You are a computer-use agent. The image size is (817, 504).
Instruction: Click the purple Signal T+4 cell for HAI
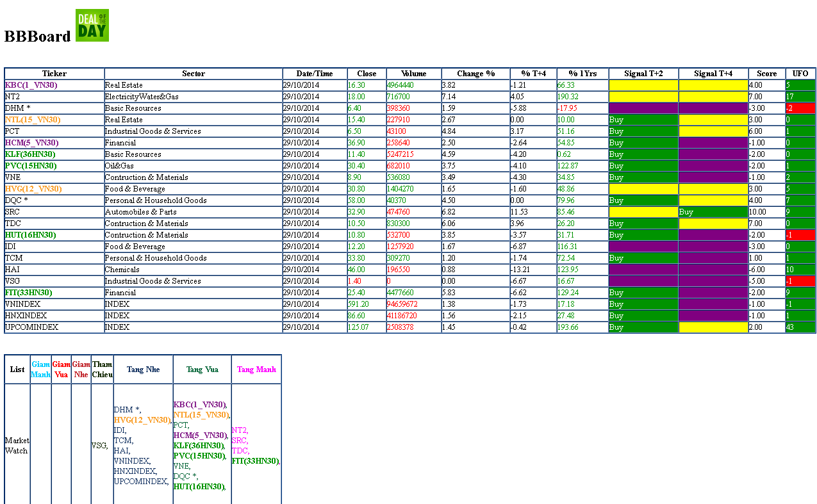(713, 270)
